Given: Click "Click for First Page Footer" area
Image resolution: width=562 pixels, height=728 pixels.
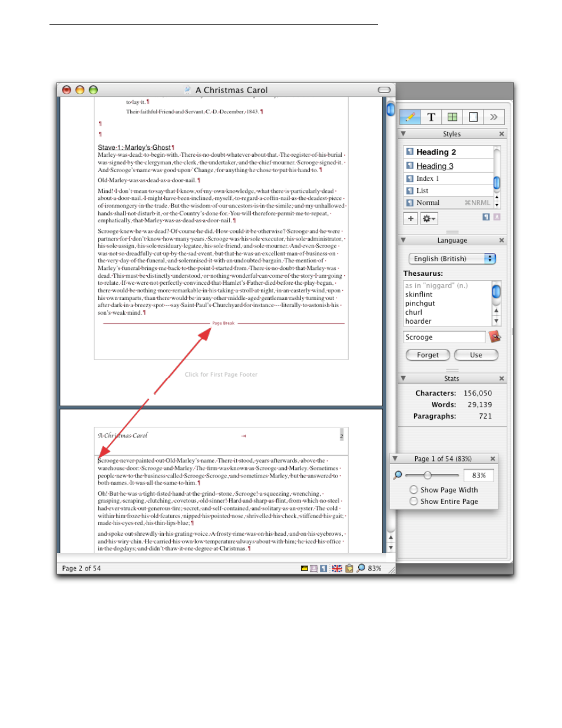Looking at the screenshot, I should pos(221,374).
